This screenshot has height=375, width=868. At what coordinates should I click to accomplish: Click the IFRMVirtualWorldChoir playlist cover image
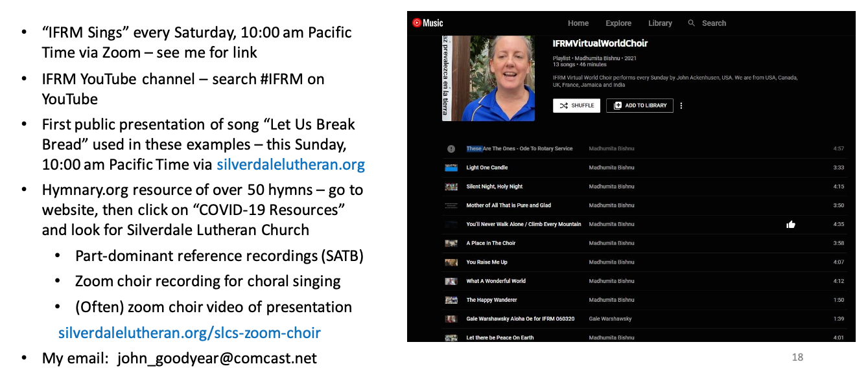[x=488, y=78]
